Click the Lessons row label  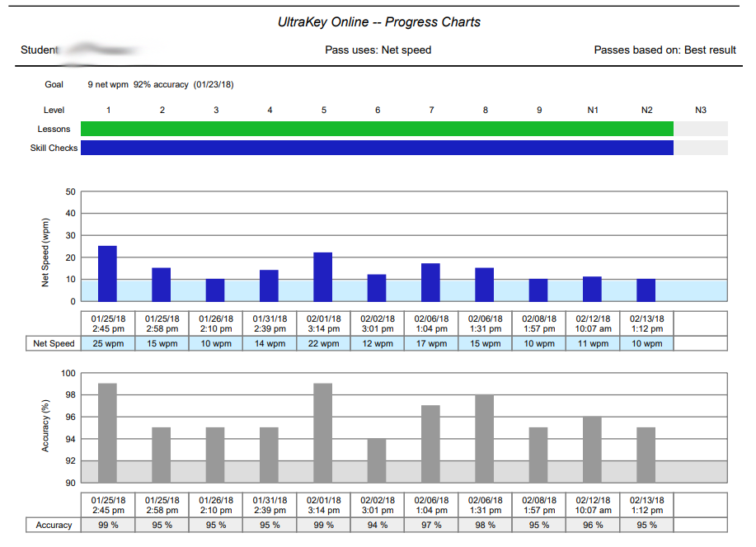point(54,129)
